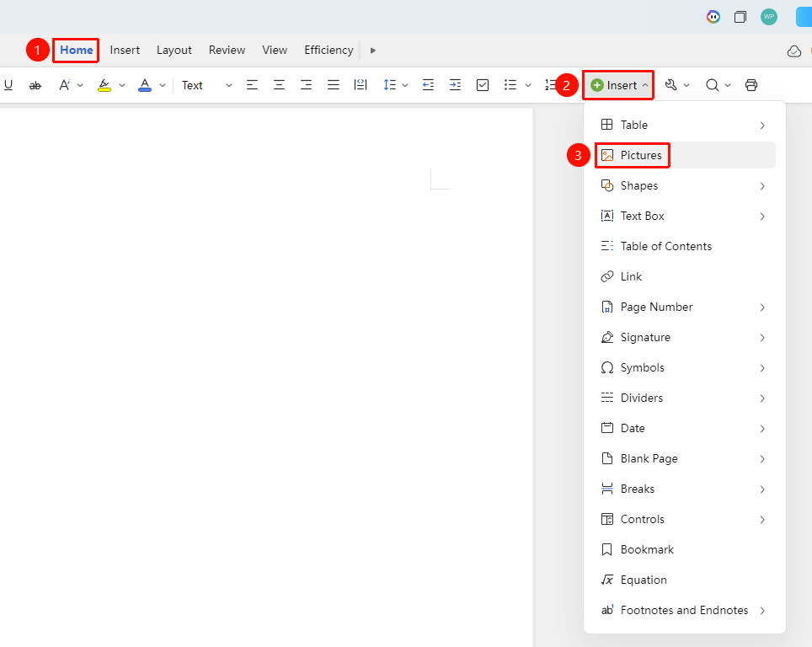This screenshot has height=647, width=812.
Task: Apply justify alignment to text
Action: 334,85
